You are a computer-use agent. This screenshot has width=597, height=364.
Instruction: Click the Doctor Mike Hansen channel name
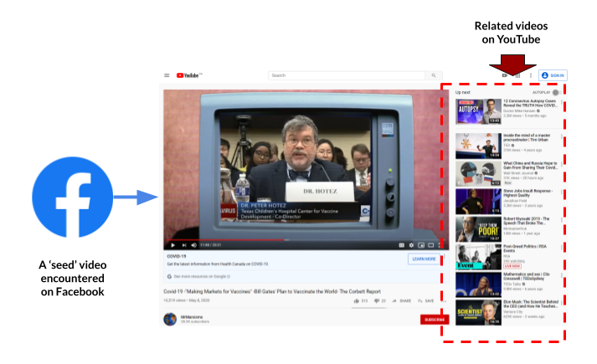click(519, 110)
